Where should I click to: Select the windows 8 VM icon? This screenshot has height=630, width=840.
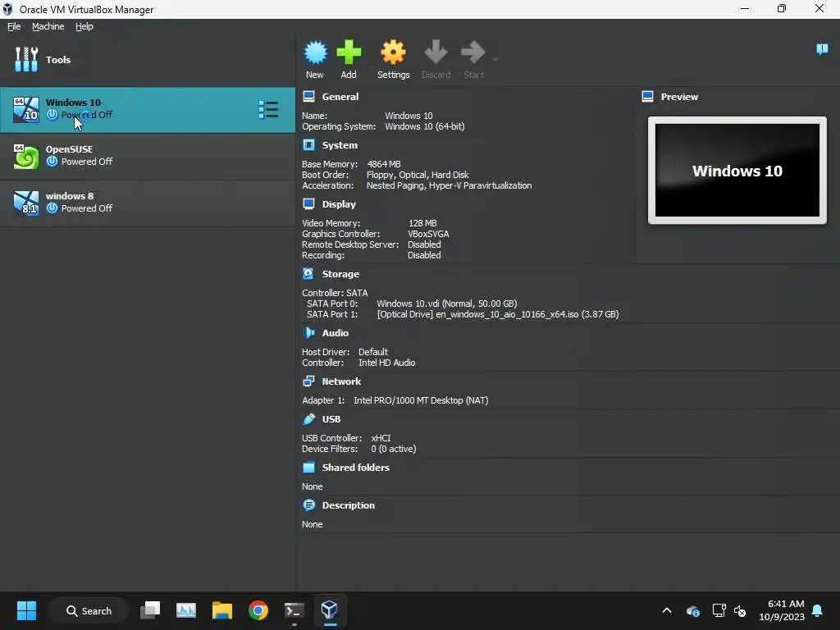click(x=26, y=203)
